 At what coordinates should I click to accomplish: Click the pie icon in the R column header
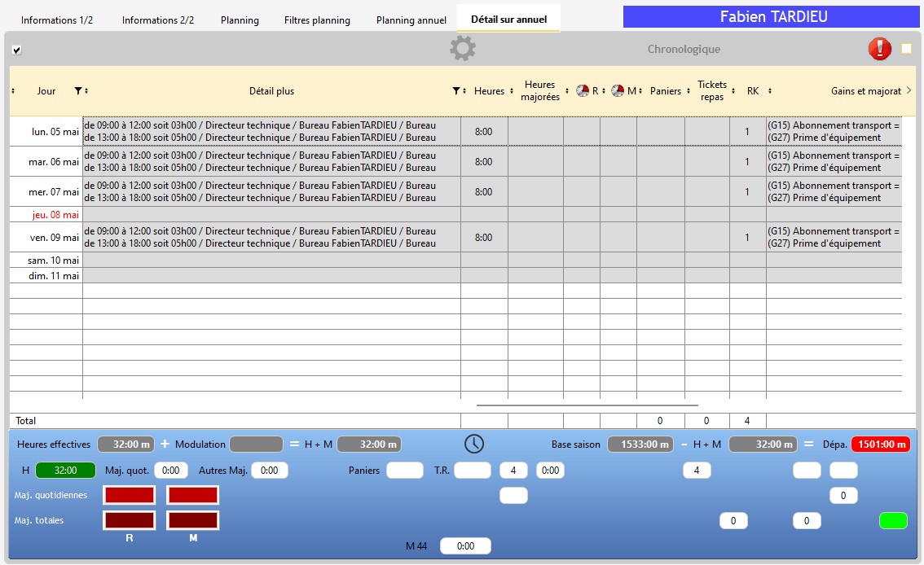[x=583, y=91]
